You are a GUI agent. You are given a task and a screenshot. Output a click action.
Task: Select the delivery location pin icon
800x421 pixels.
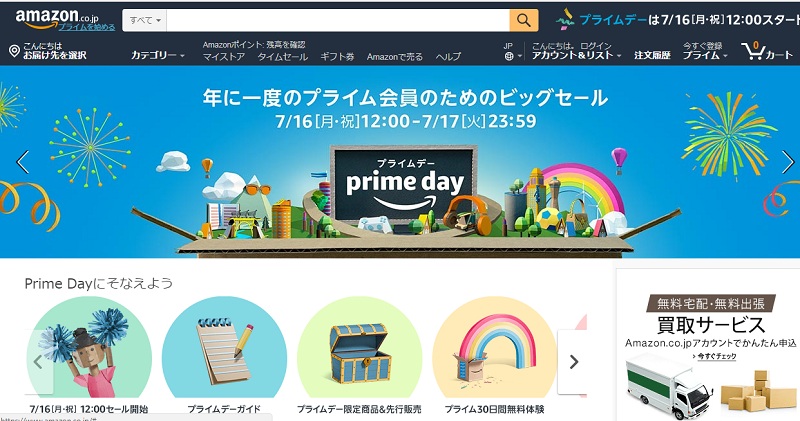click(14, 51)
